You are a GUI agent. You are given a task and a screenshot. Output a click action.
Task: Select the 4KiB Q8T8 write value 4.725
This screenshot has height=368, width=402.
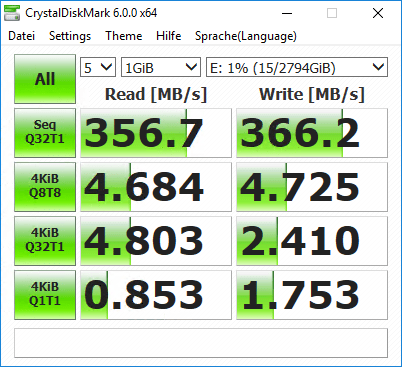pyautogui.click(x=312, y=187)
